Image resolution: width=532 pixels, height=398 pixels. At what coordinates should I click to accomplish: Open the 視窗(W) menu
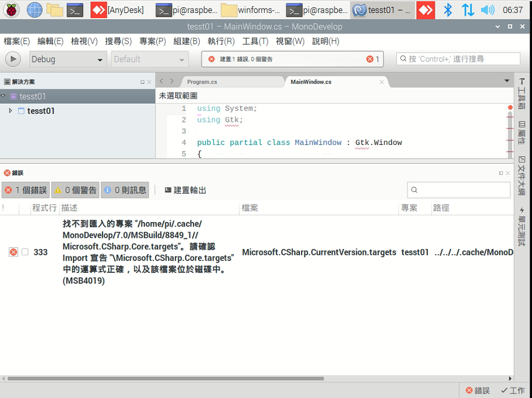pos(290,41)
